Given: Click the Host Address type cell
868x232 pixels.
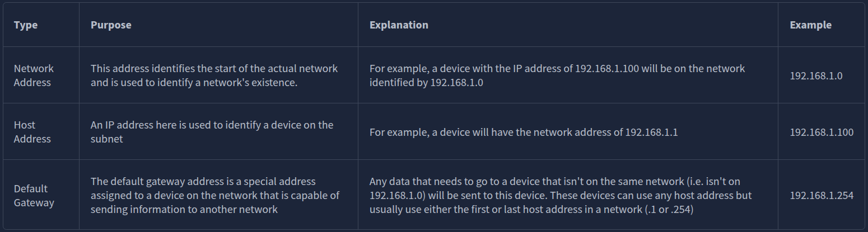Looking at the screenshot, I should [x=32, y=132].
